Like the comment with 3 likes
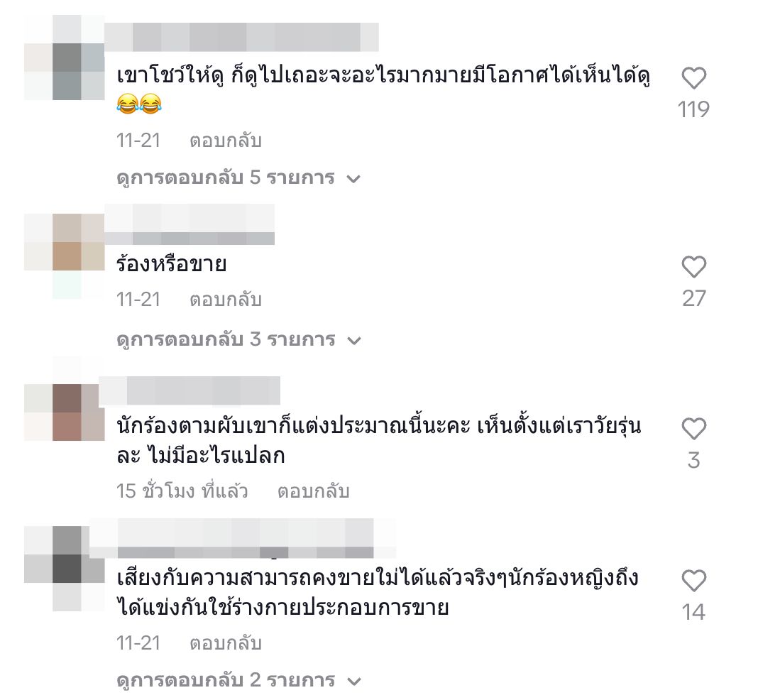The image size is (758, 700). point(693,429)
